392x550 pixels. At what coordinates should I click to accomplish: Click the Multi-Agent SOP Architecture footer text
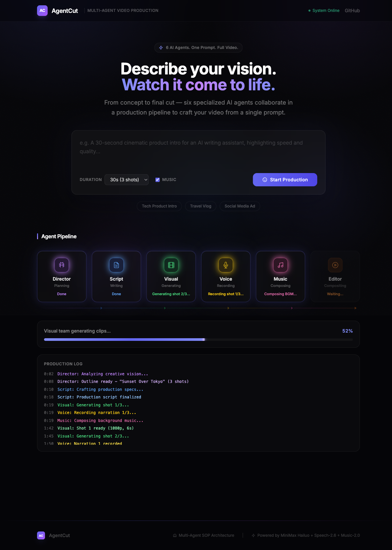[206, 535]
